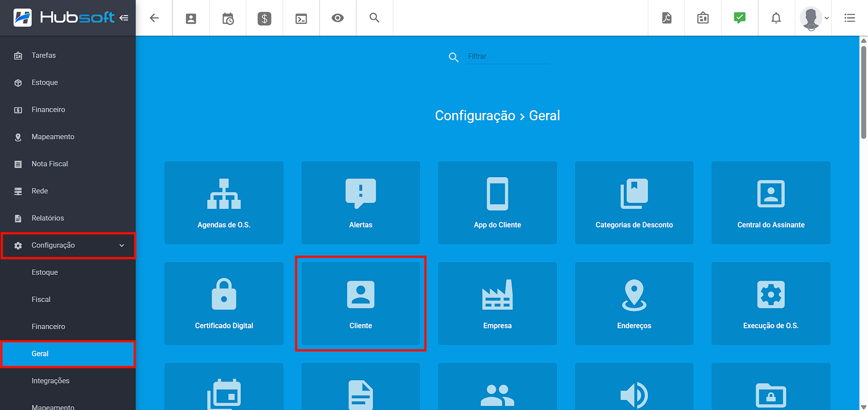Open the Cliente configuration tile
Viewport: 868px width, 410px height.
coord(361,303)
